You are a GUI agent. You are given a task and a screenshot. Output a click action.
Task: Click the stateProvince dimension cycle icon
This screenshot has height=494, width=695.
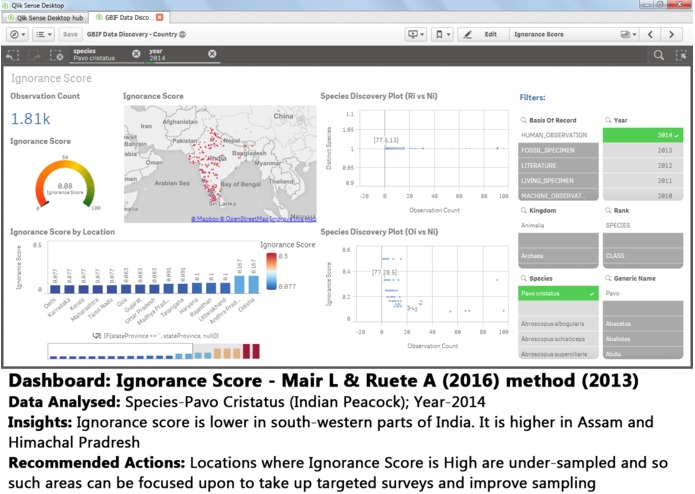[x=97, y=336]
